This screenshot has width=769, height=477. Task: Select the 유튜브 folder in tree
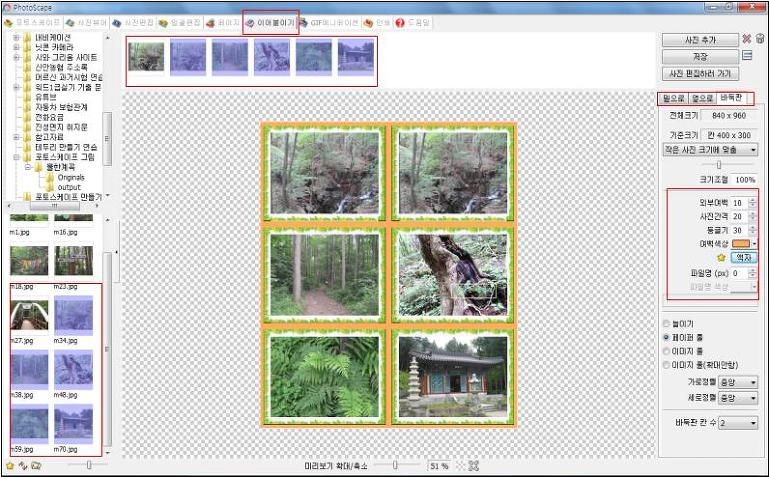[46, 97]
